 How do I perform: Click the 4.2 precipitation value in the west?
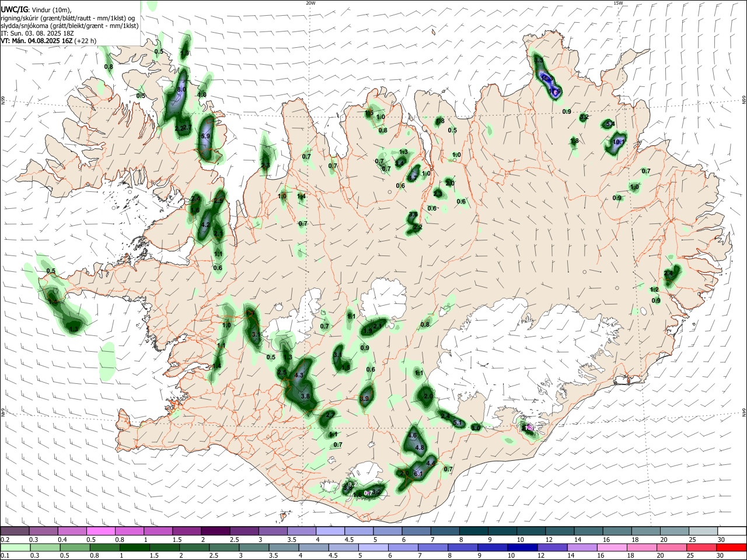click(x=205, y=225)
